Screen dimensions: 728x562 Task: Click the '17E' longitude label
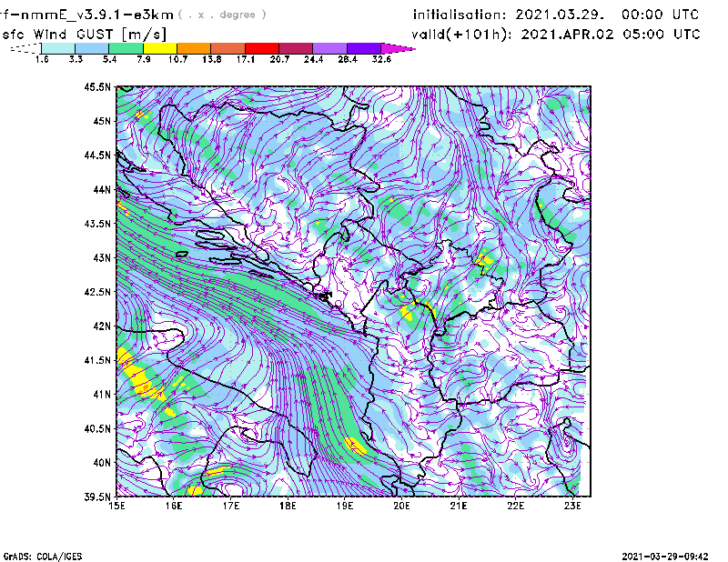(x=231, y=506)
